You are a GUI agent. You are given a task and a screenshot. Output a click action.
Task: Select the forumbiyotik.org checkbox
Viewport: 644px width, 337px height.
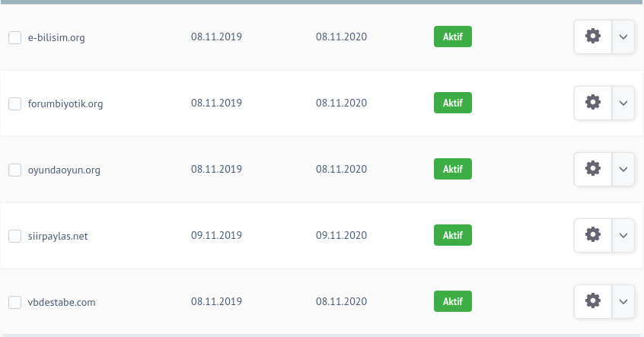(14, 103)
